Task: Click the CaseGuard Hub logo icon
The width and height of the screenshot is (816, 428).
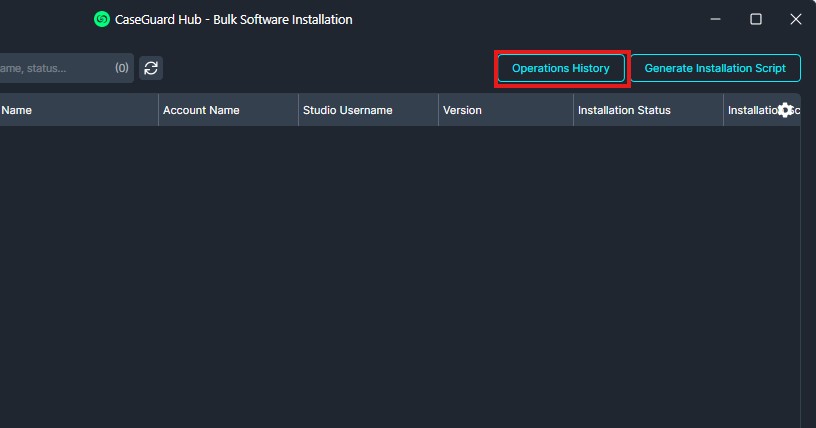Action: [102, 20]
